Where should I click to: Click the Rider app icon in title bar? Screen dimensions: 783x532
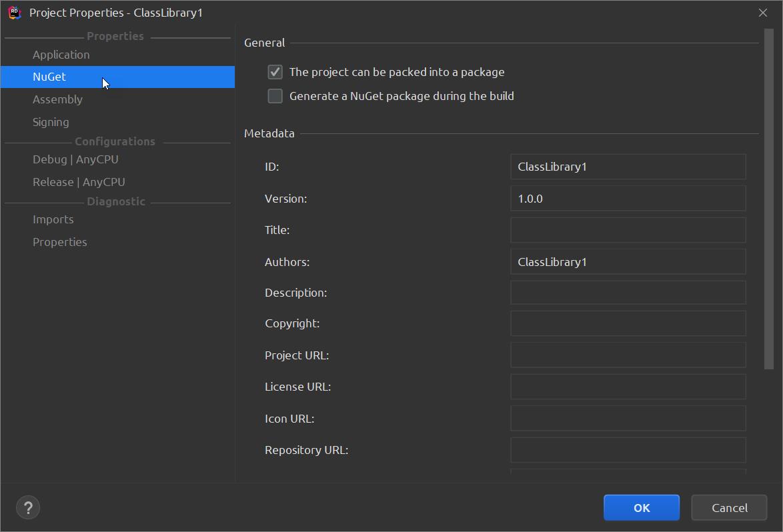(x=15, y=13)
